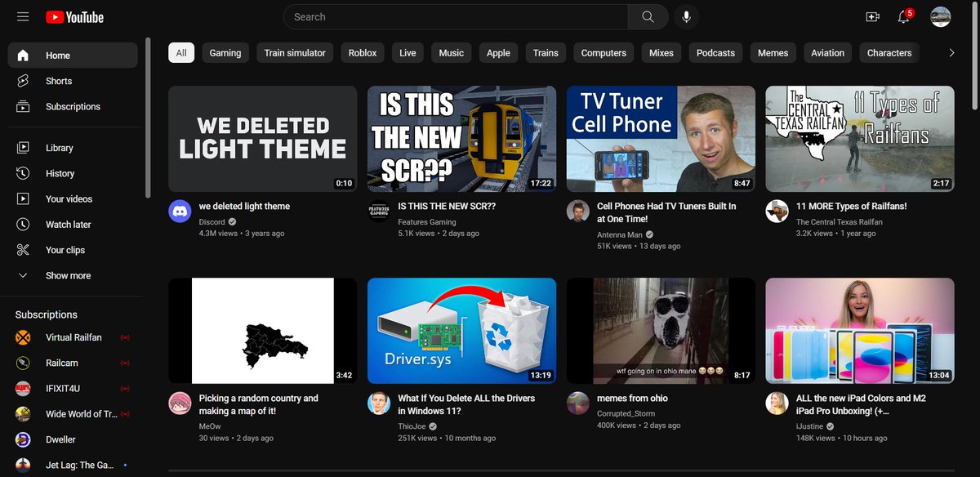Screen dimensions: 980x477
Task: Select the All filter chip
Action: click(x=181, y=53)
